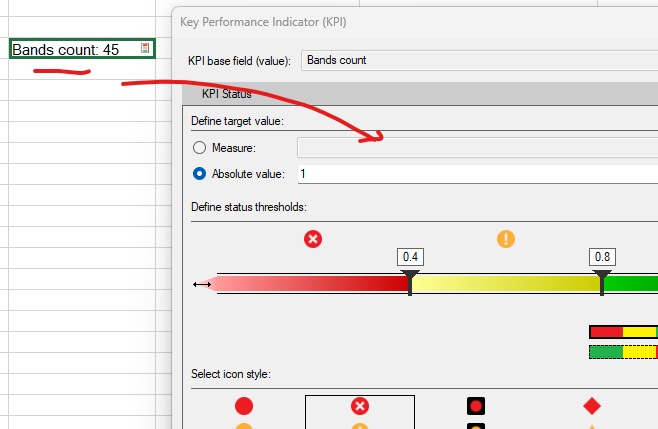Select the red X circle icon style
Screen dimensions: 658x429
pyautogui.click(x=360, y=406)
